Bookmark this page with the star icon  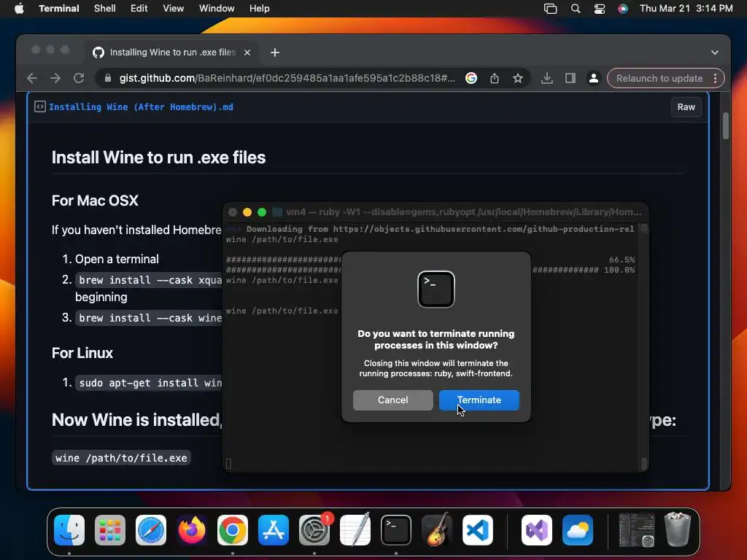coord(518,79)
